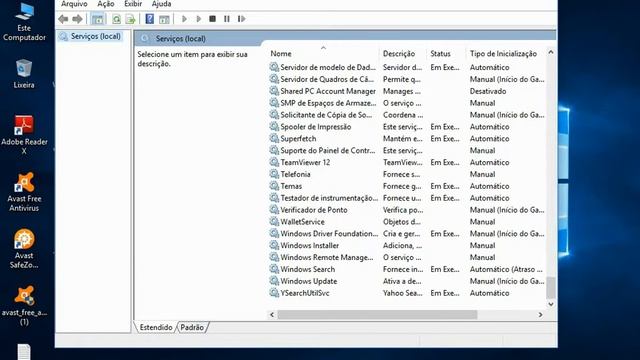640x360 pixels.
Task: Select the avast_free_a... (1) installer icon
Action: point(24,305)
